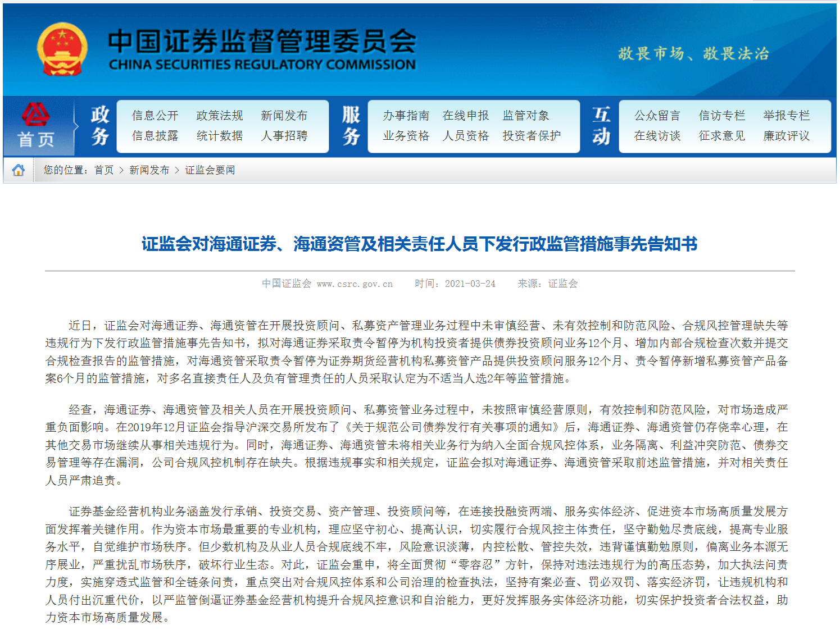
Task: Click the CHINA SECURITIES REGULATORY COMMISSION subtitle
Action: tap(262, 65)
